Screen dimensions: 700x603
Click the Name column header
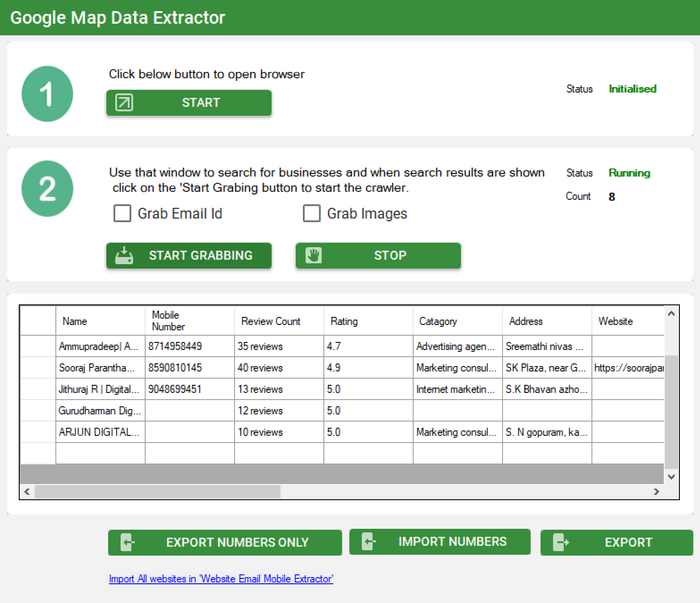(x=101, y=321)
